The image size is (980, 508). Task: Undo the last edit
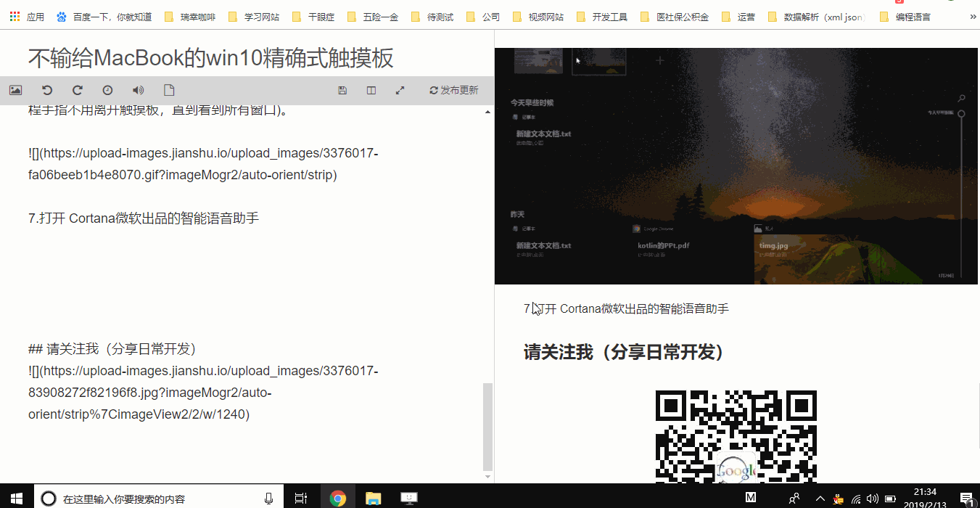pyautogui.click(x=47, y=91)
